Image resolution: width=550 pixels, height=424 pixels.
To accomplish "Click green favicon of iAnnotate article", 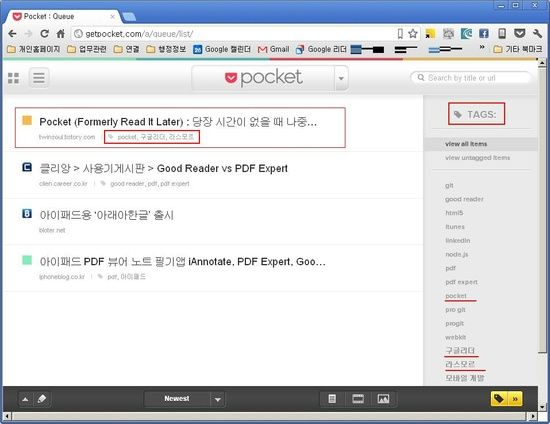I will (27, 260).
